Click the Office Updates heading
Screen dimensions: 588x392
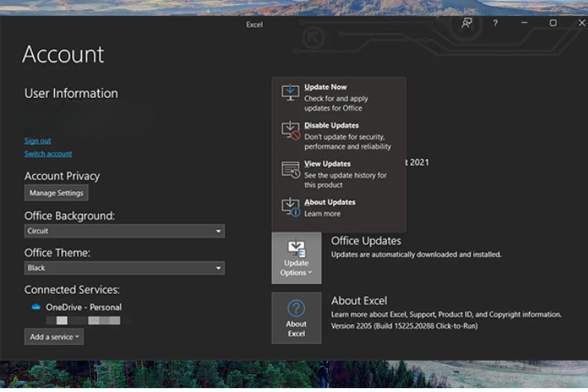click(366, 241)
